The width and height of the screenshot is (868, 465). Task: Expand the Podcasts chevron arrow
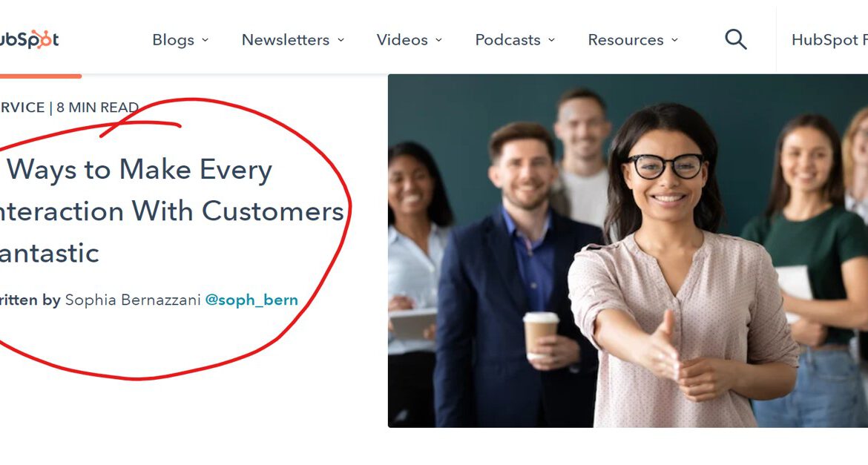tap(551, 40)
